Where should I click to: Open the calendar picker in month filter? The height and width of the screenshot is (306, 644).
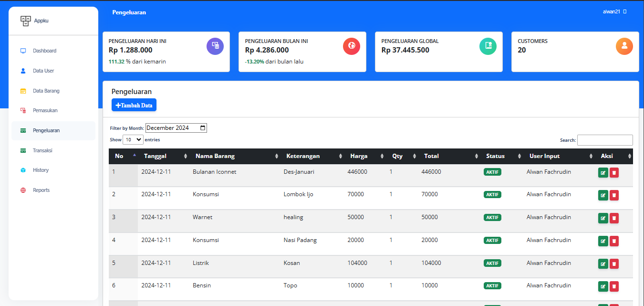(203, 128)
